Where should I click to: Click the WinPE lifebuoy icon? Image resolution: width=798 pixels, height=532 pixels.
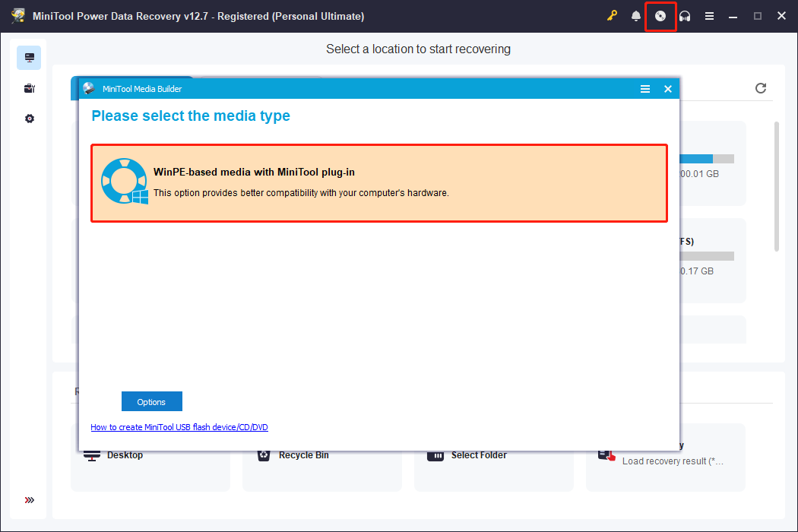pyautogui.click(x=124, y=181)
